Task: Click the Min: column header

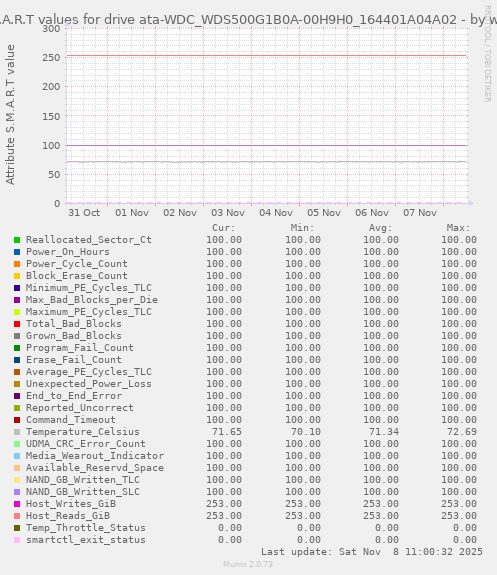Action: click(x=303, y=228)
